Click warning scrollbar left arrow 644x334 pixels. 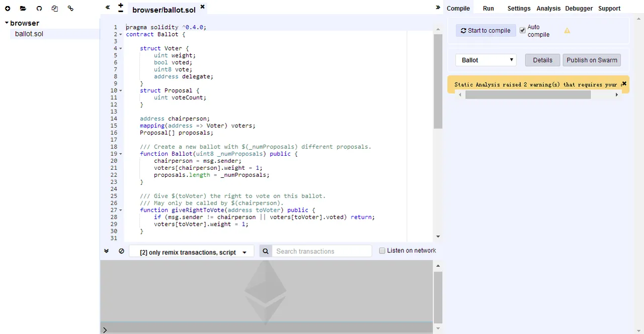(460, 95)
